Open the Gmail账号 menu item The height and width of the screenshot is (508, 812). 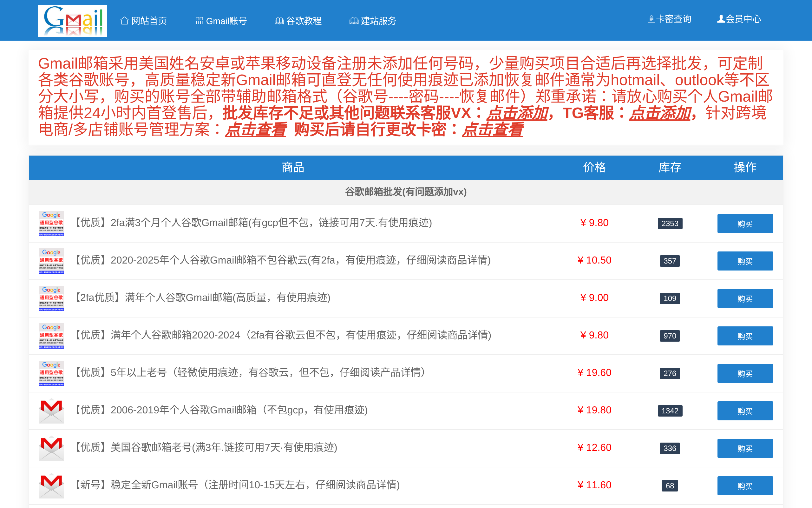tap(221, 21)
